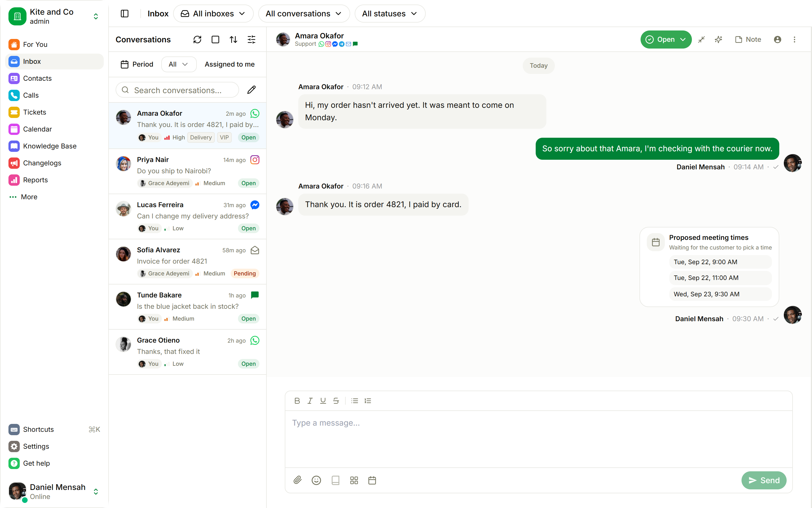
Task: Go to For You in sidebar
Action: point(54,44)
